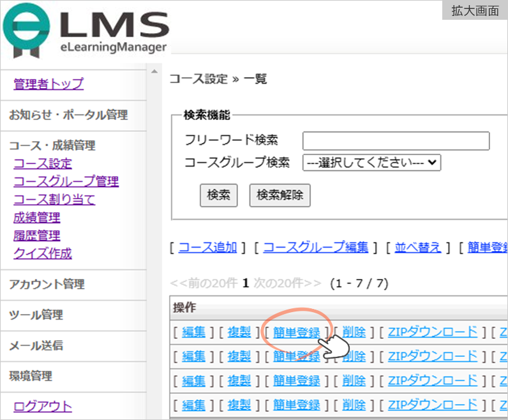Screen dimensions: 508x420
Task: Click ZIPダウンロード in second course row
Action: 433,356
